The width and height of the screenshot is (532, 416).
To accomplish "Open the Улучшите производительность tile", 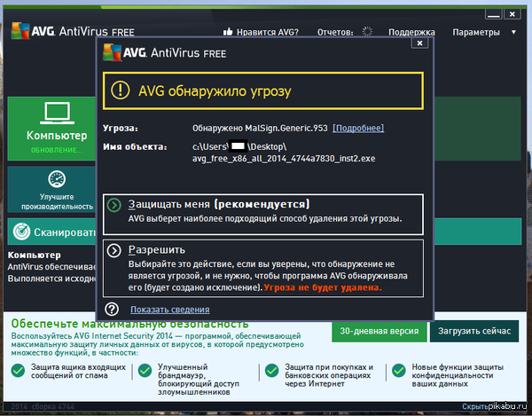I will click(x=51, y=189).
